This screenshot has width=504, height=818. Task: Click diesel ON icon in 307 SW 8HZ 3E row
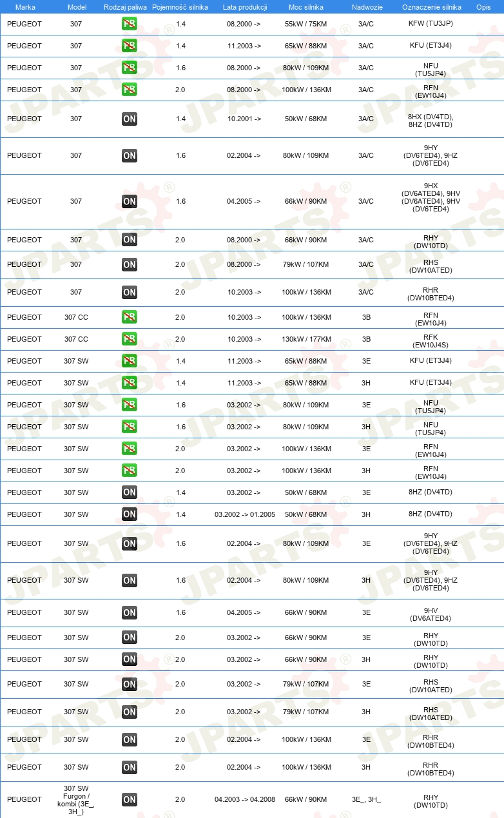[x=129, y=492]
